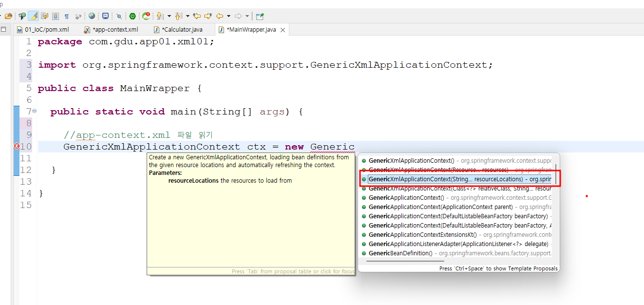The height and width of the screenshot is (305, 644).
Task: Select GenericXmlApplicationContext(Resource... resources) proposal
Action: (457, 170)
